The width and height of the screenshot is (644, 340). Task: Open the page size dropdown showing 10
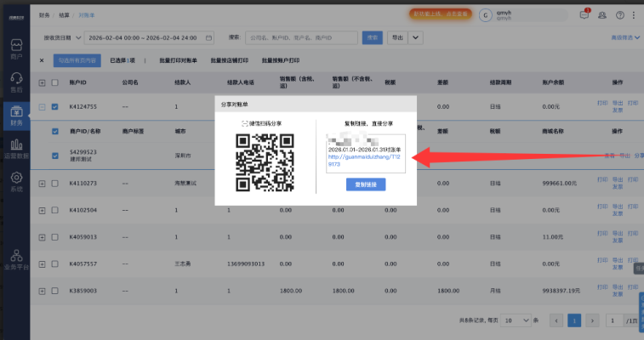pyautogui.click(x=516, y=320)
